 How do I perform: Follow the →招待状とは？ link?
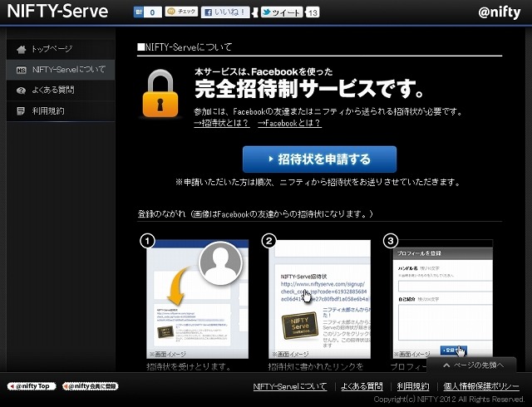pyautogui.click(x=222, y=123)
